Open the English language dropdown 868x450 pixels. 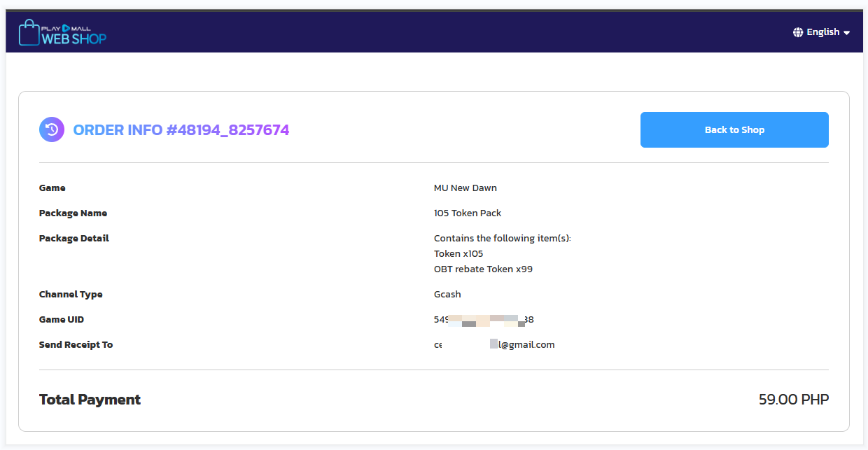point(822,32)
